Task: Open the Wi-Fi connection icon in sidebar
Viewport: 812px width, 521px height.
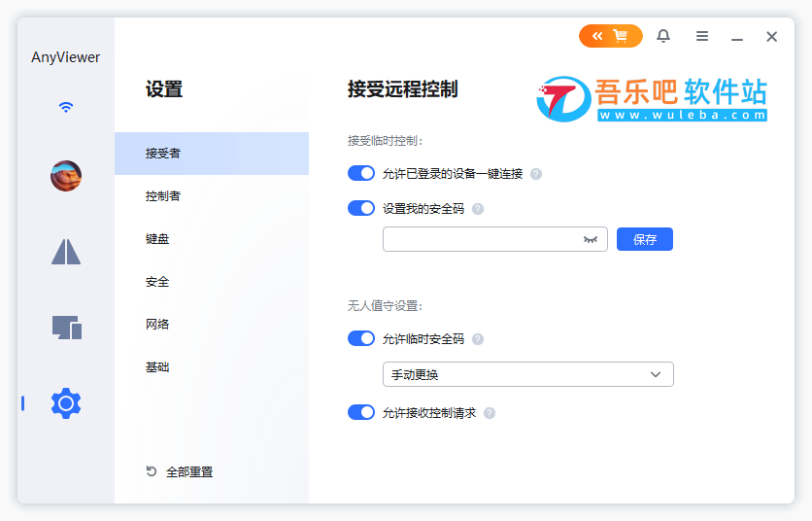Action: tap(66, 107)
